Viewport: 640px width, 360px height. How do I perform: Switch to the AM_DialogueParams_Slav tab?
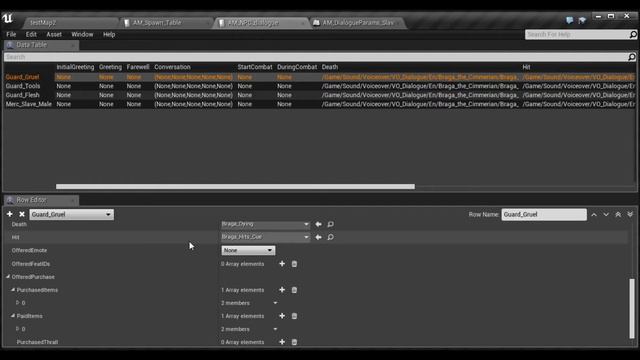358,23
